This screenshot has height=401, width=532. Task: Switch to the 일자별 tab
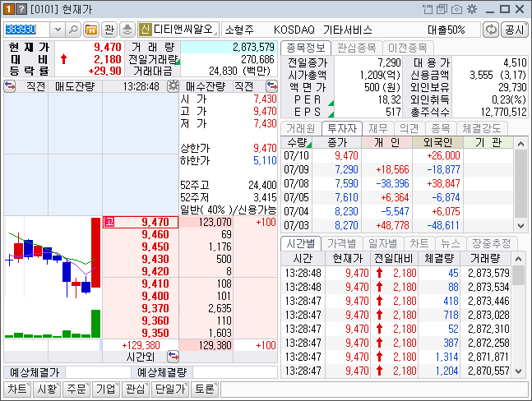[382, 243]
